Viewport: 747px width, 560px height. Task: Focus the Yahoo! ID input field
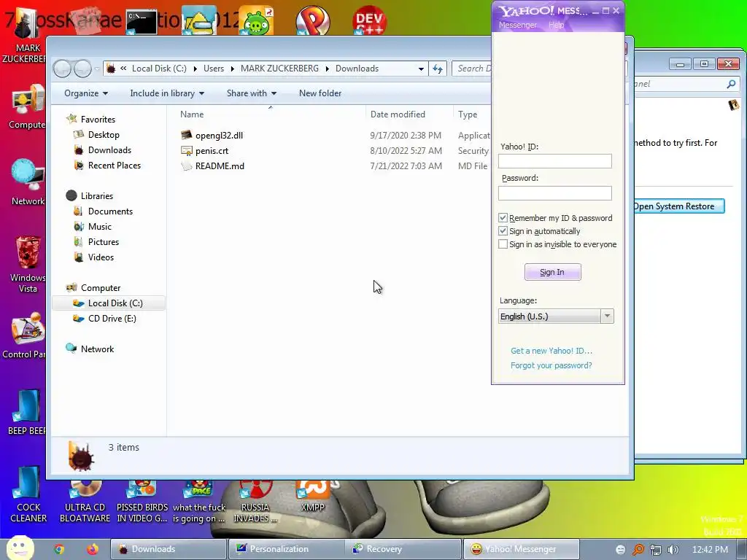(x=555, y=161)
